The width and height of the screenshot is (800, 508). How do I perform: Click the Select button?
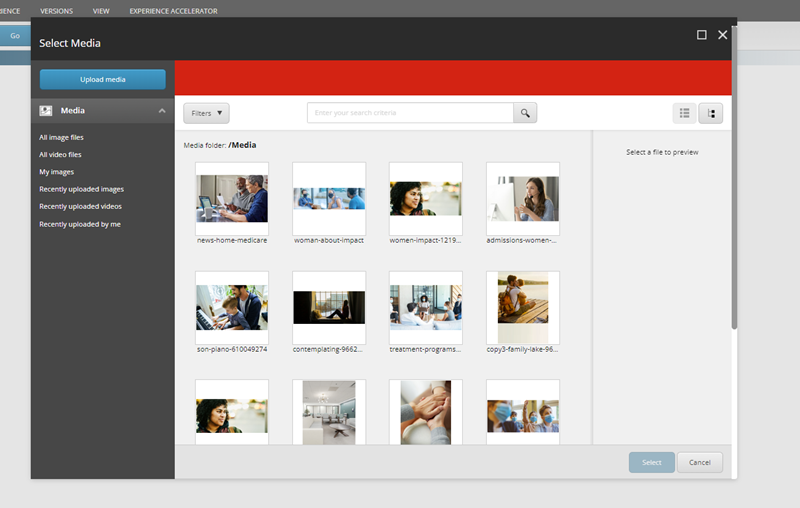(652, 463)
